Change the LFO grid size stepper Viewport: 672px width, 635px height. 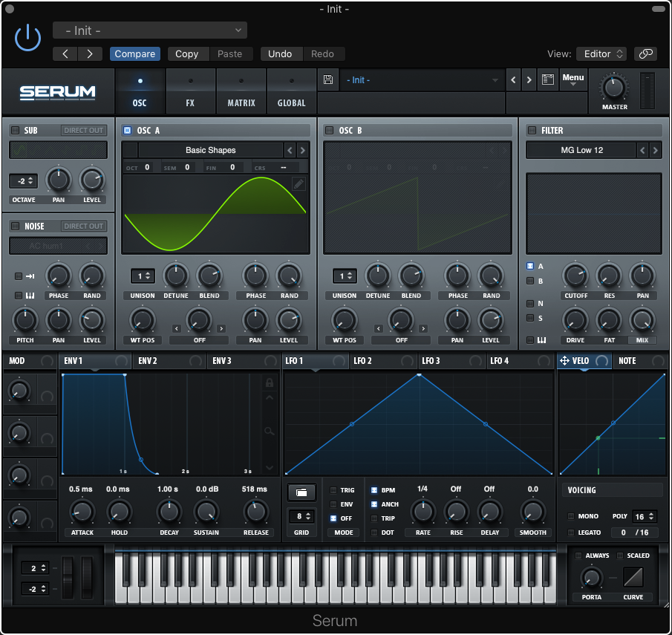[x=301, y=516]
